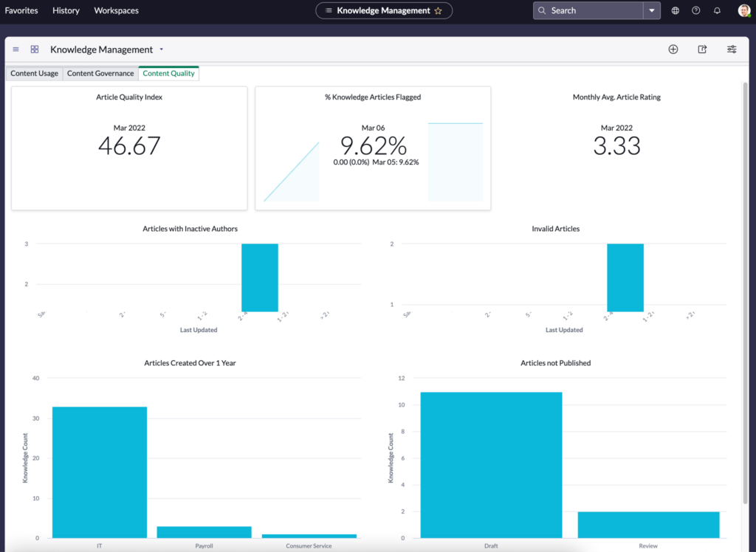756x552 pixels.
Task: Click the help question mark icon
Action: (x=695, y=10)
